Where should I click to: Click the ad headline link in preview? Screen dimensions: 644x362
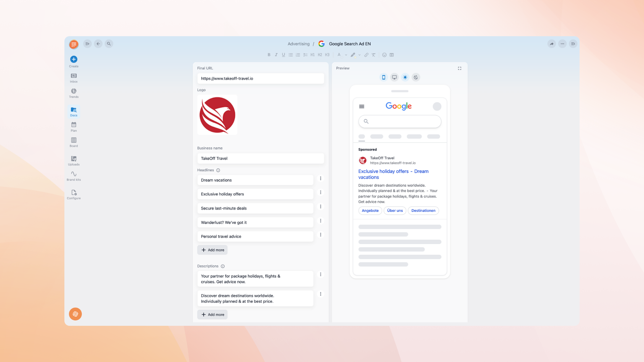[393, 174]
